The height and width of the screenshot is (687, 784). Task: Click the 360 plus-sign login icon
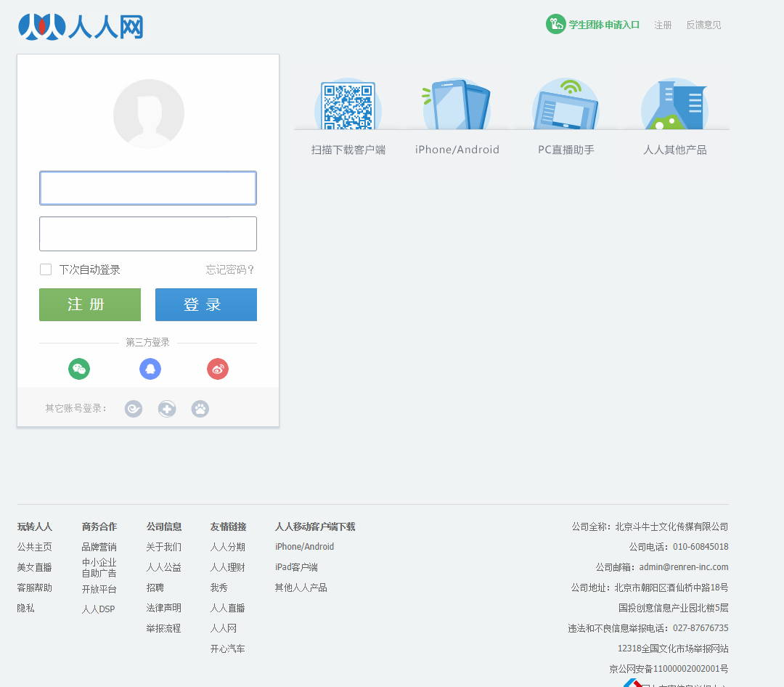[167, 409]
